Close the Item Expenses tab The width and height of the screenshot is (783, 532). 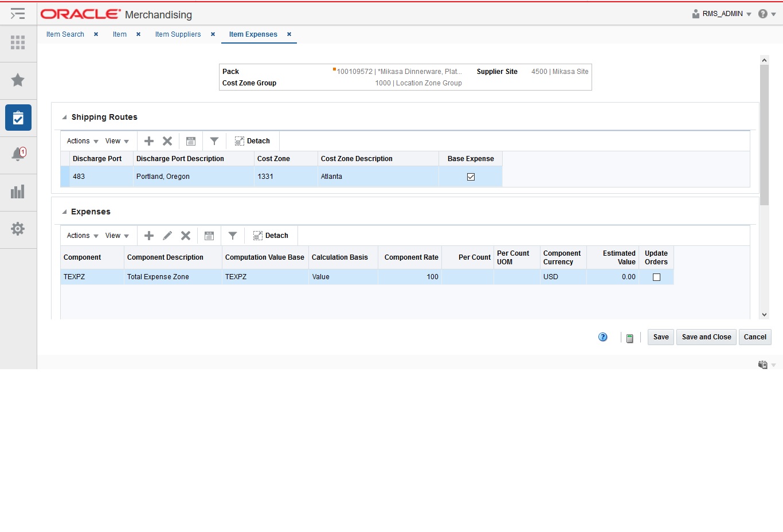tap(289, 34)
